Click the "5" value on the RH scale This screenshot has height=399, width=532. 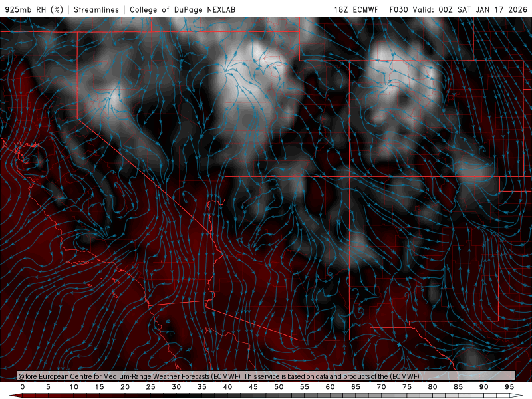48,387
